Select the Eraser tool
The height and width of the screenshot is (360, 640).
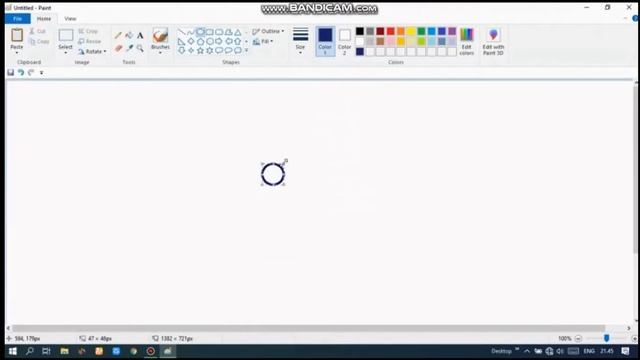pyautogui.click(x=118, y=48)
